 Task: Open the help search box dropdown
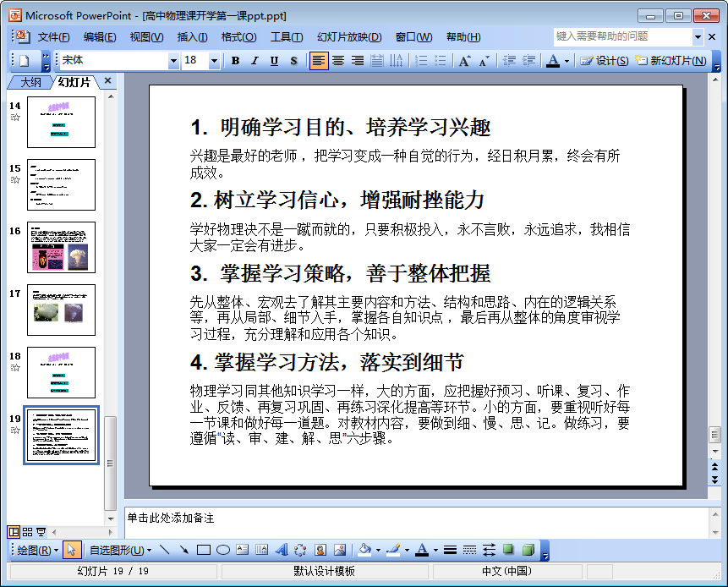(x=698, y=36)
